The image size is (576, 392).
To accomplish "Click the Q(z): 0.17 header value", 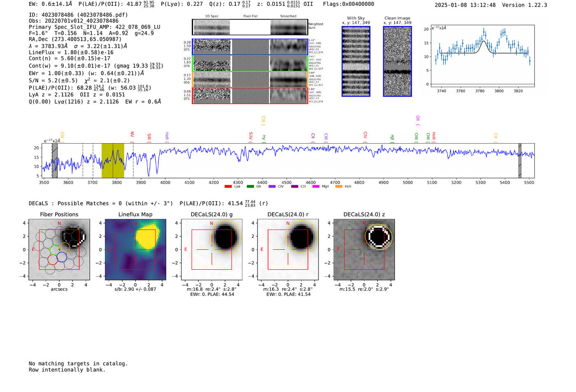I will tap(230, 4).
